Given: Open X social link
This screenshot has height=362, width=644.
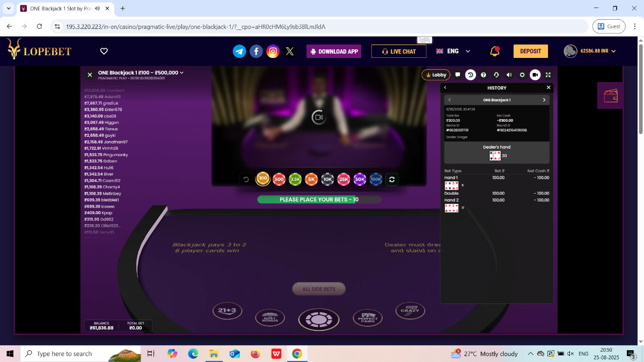Looking at the screenshot, I should 290,51.
